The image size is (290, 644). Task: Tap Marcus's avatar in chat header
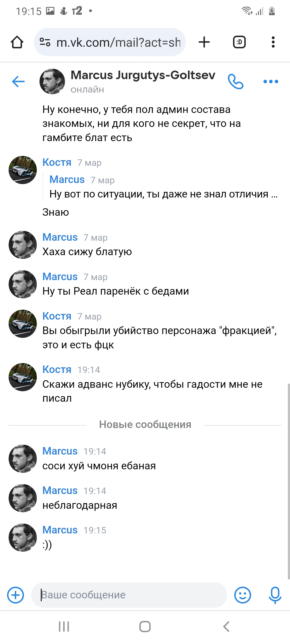[52, 81]
